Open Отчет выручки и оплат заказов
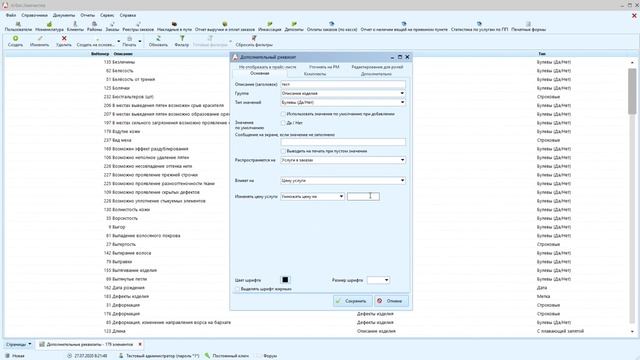This screenshot has height=360, width=640. (225, 27)
